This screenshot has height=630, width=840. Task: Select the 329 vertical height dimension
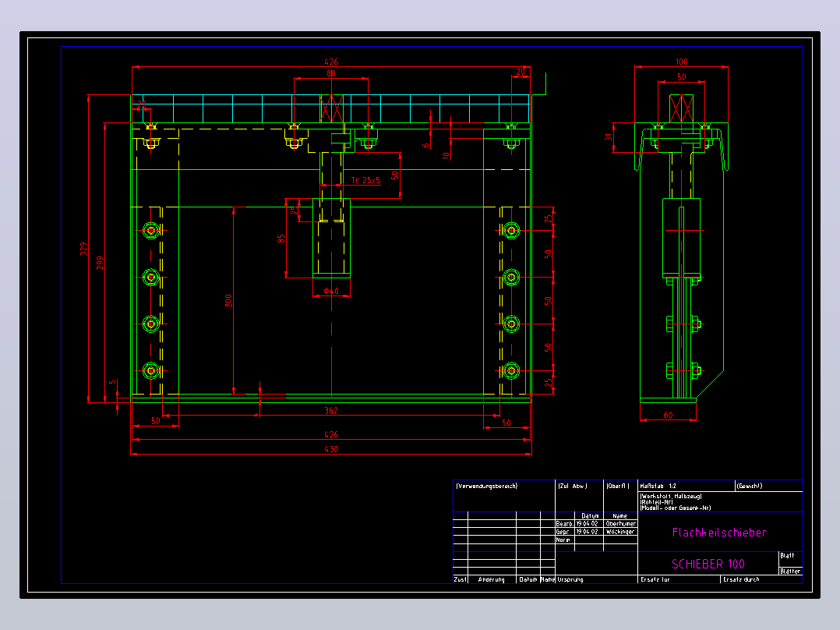83,249
